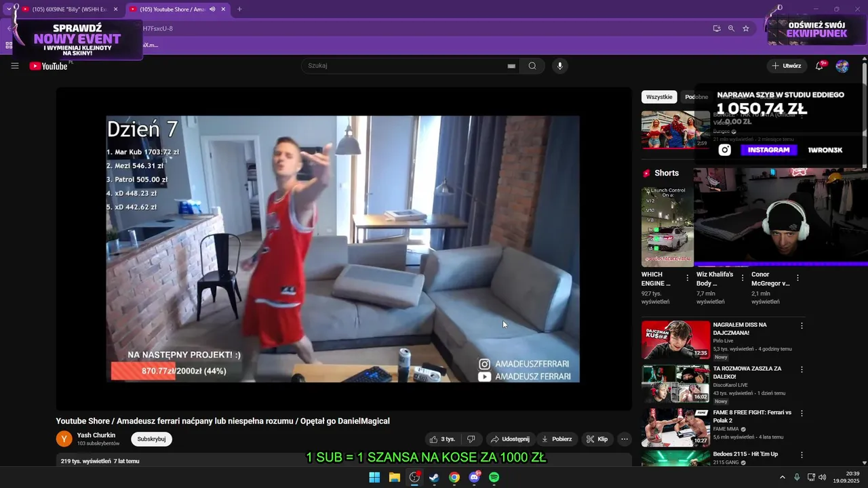Open the YouTube hamburger guide menu
Image resolution: width=868 pixels, height=488 pixels.
pyautogui.click(x=15, y=66)
